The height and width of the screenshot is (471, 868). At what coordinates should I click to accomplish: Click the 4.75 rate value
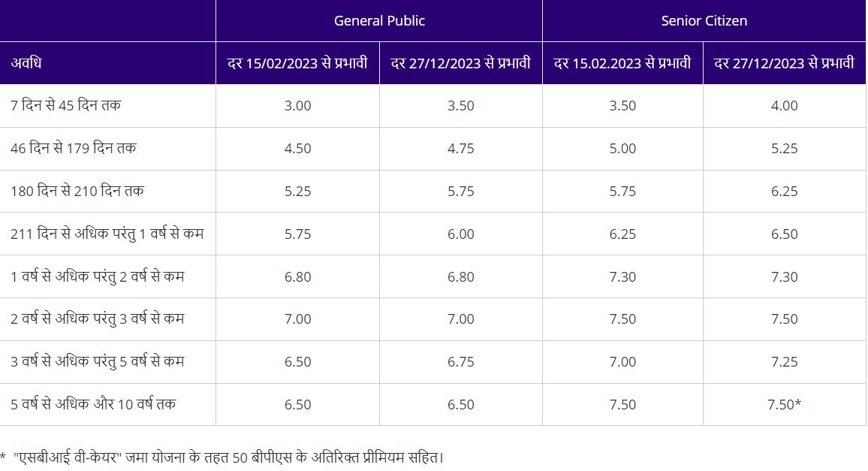point(461,149)
